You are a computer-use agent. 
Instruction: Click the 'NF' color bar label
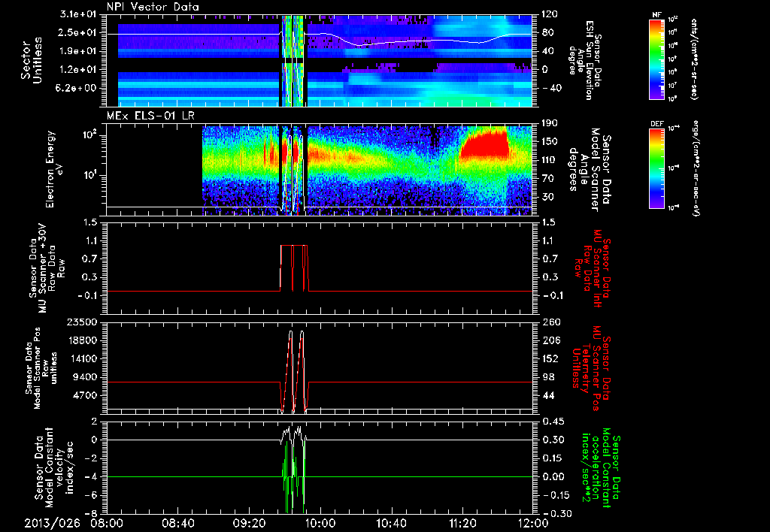point(656,15)
